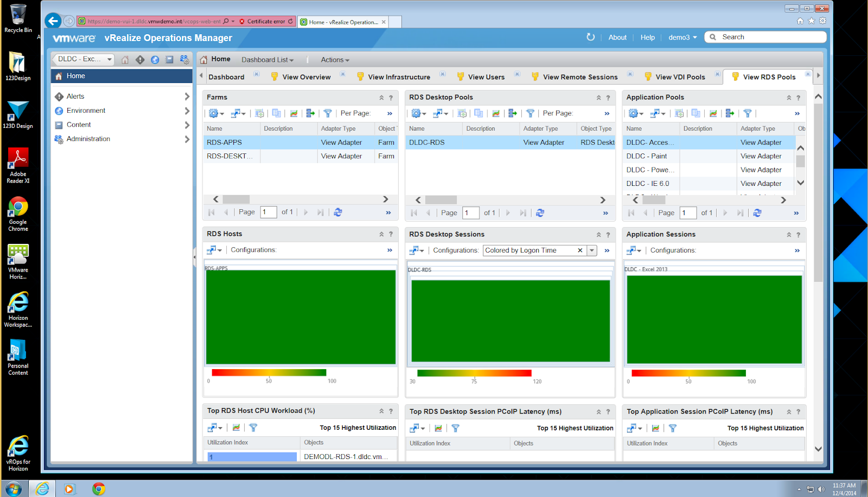868x497 pixels.
Task: Click the help question mark on the RDS Hosts widget
Action: click(391, 235)
